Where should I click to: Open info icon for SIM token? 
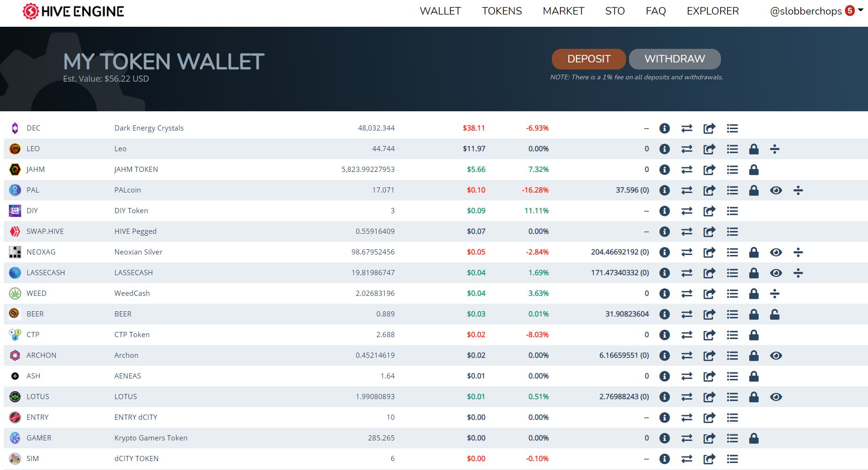[664, 459]
